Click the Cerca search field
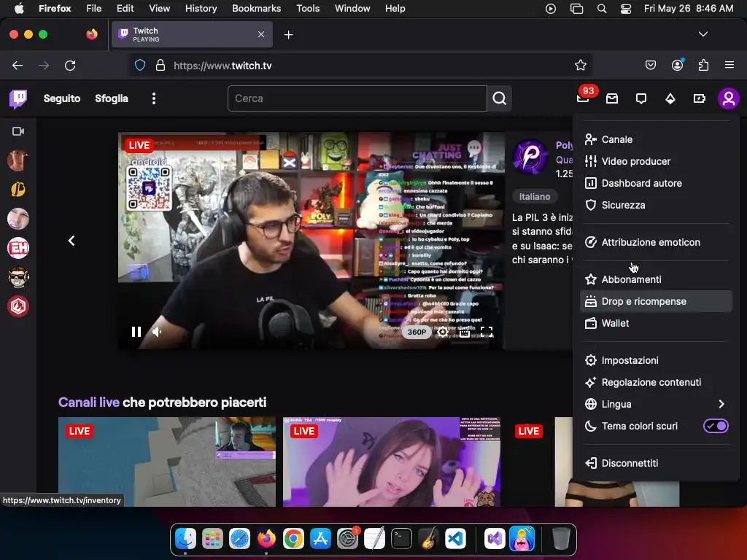 (357, 98)
